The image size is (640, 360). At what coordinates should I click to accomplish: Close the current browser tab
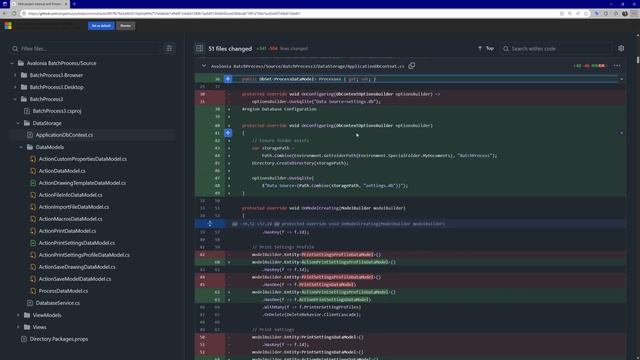point(66,4)
